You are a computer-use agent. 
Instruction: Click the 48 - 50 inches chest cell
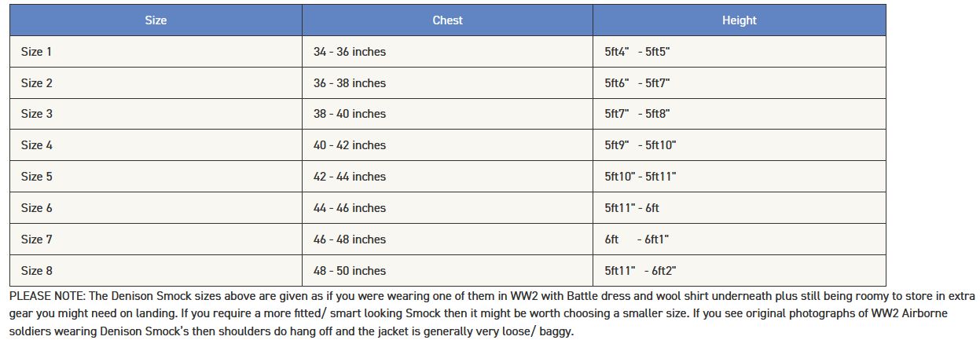[x=447, y=271]
